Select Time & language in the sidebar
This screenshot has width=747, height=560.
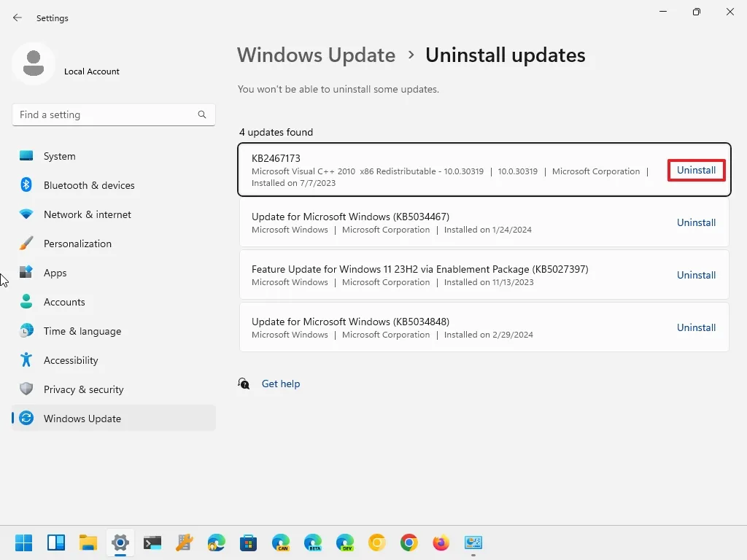tap(82, 331)
